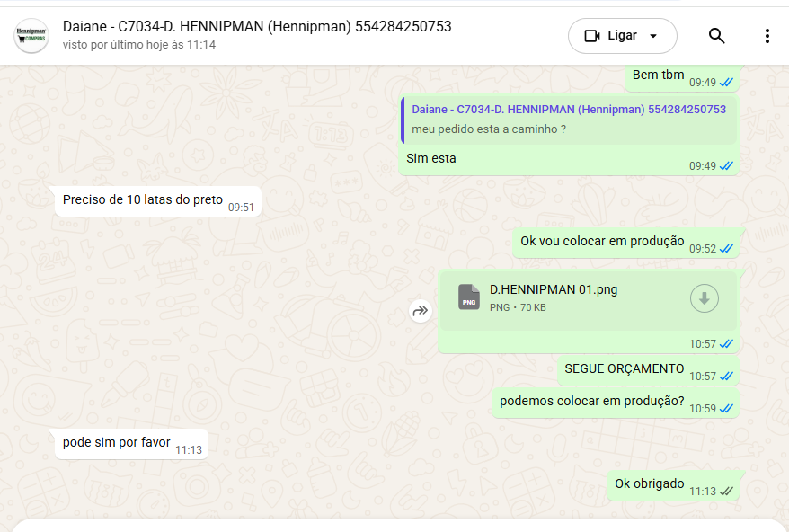789x532 pixels.
Task: Open the search messages magnifier icon
Action: [716, 36]
